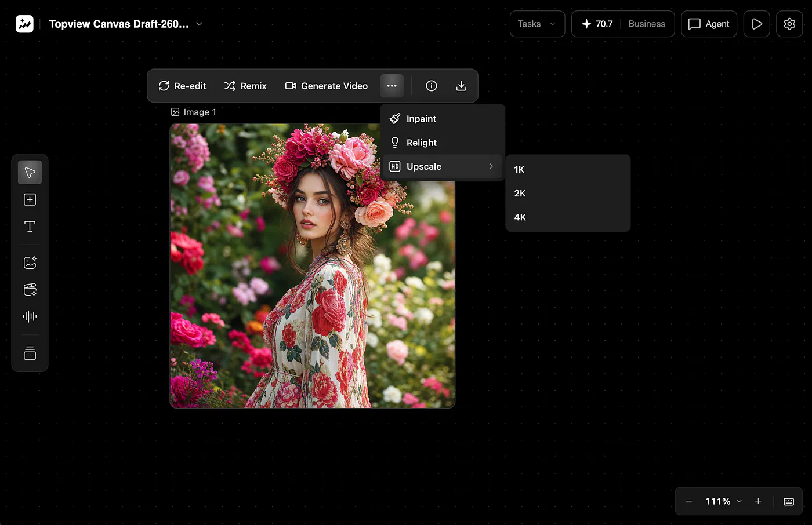Open the AI video clapperboard tool

click(x=30, y=289)
